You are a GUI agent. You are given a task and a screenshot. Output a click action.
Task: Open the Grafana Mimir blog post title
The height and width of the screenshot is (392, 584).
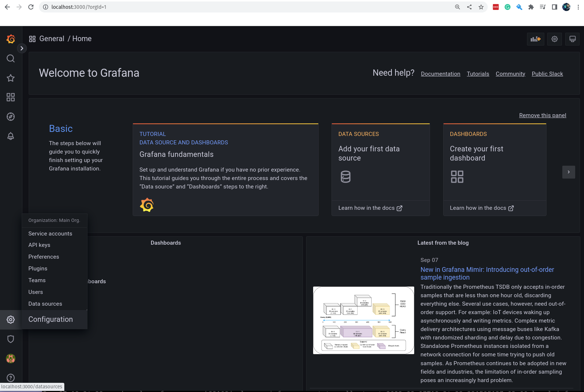point(487,273)
